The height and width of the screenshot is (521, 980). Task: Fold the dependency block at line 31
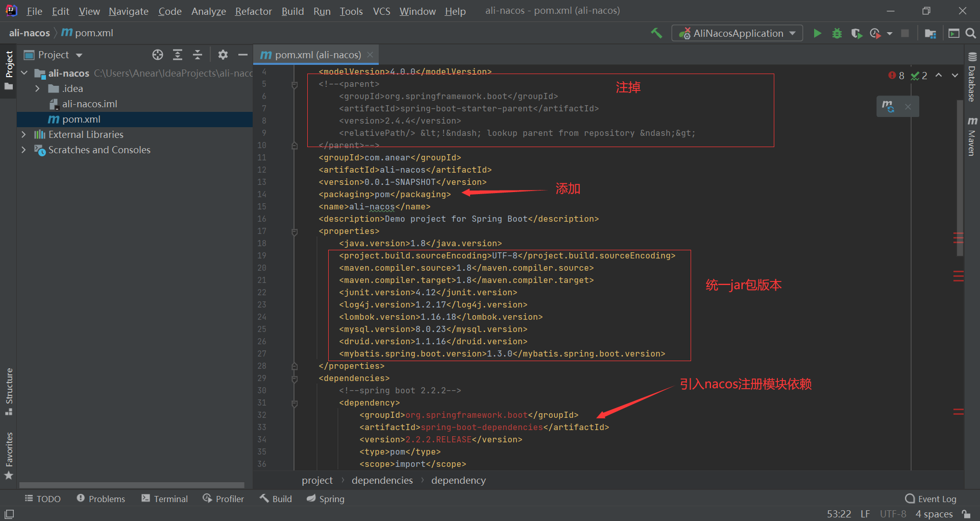point(295,403)
